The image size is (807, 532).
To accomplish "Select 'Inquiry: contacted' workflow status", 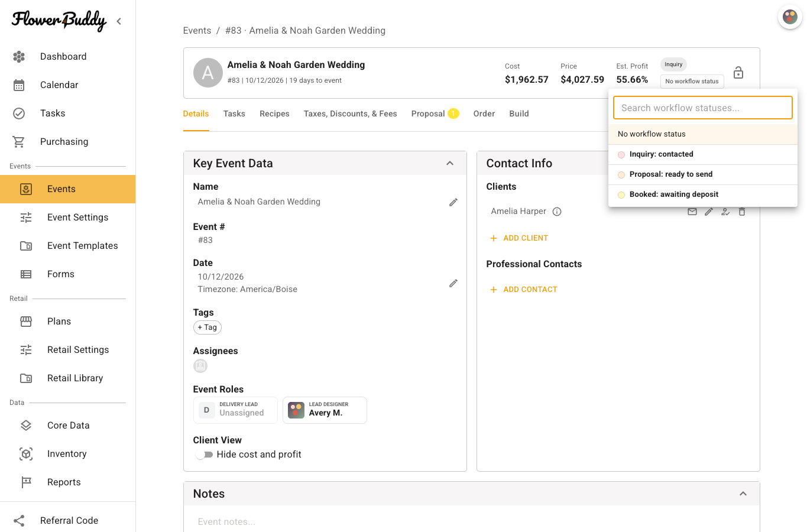I will click(703, 154).
